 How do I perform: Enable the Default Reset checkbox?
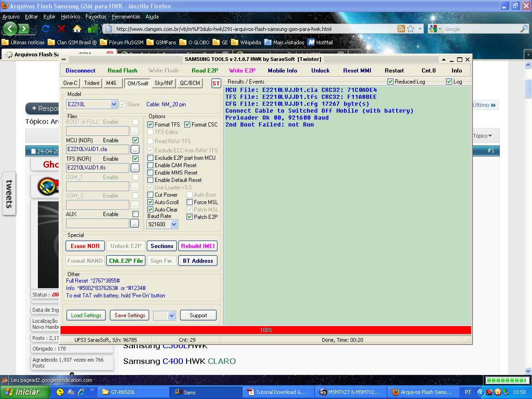[150, 180]
